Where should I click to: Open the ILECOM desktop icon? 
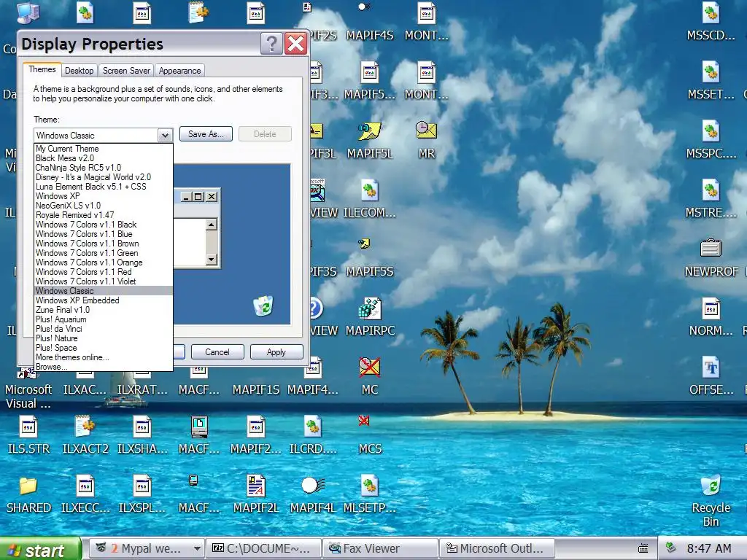pos(369,199)
